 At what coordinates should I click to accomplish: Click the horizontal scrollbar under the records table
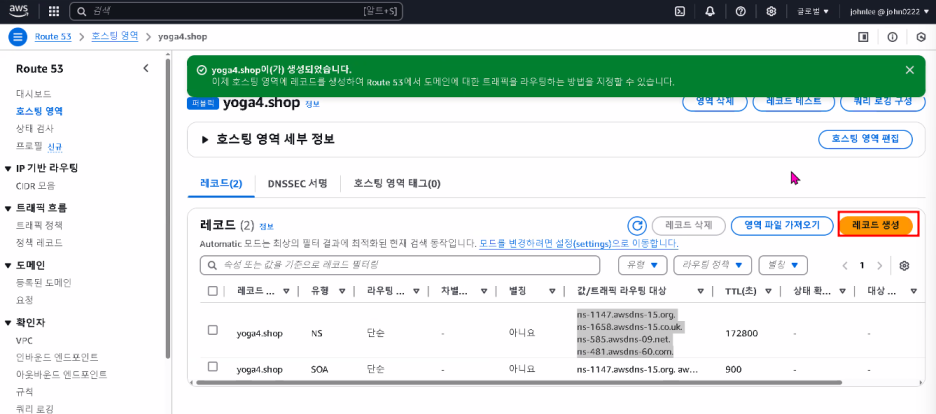coord(519,382)
